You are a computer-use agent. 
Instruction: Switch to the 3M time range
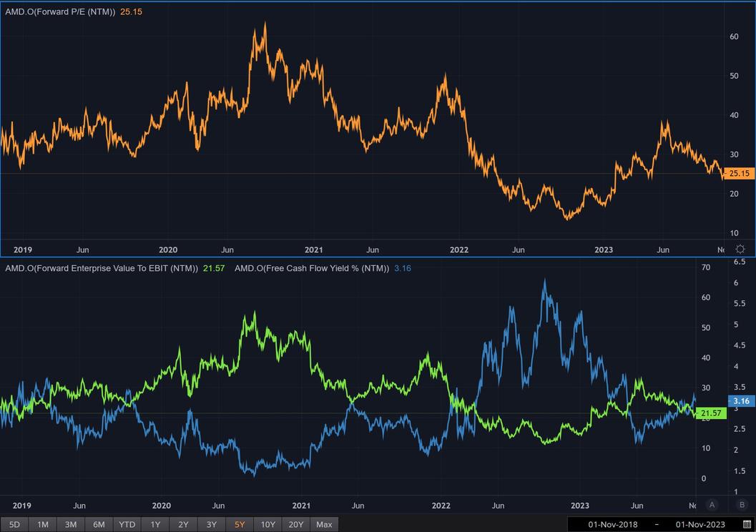(x=71, y=524)
